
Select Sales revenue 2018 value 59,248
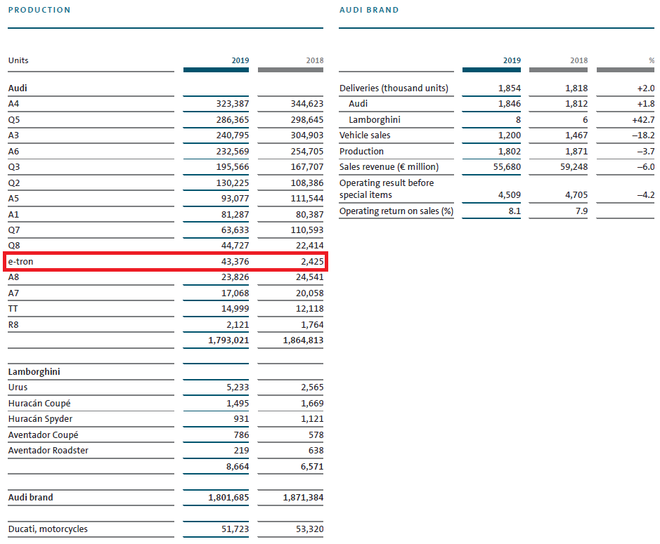(x=574, y=167)
